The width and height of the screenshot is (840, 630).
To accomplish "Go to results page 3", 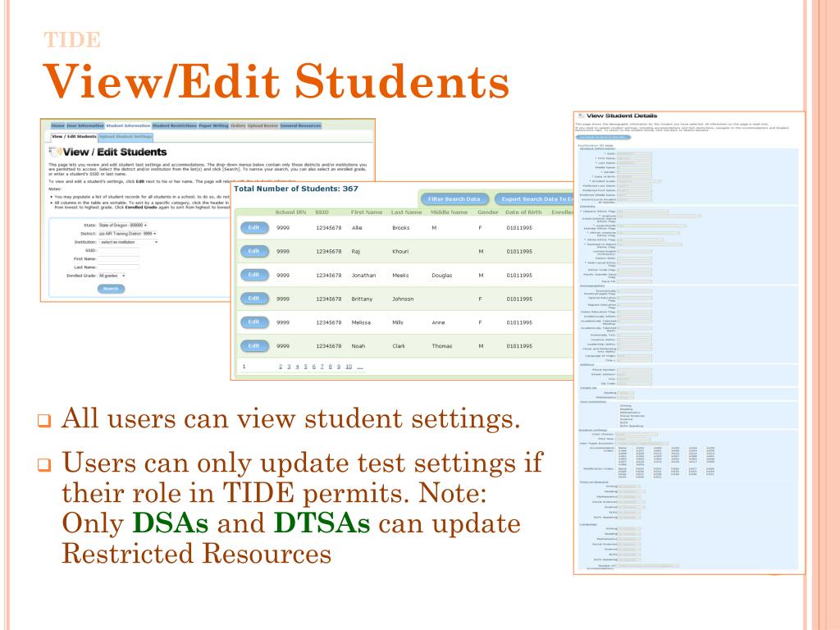I will coord(289,367).
